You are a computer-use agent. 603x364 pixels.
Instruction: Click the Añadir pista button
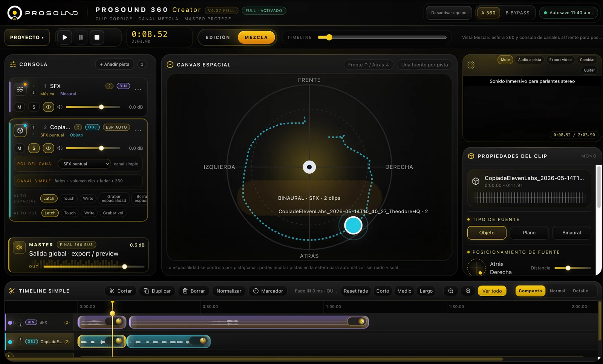coord(115,64)
